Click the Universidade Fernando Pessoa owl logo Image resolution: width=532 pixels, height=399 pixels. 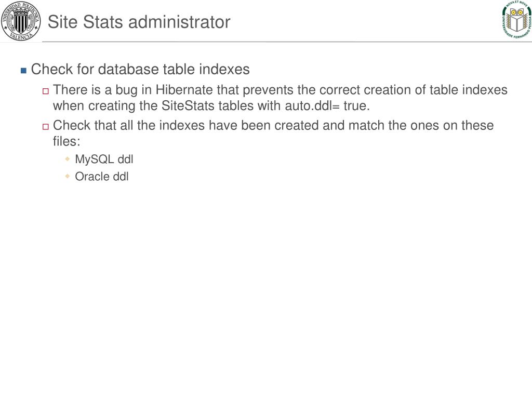click(516, 20)
